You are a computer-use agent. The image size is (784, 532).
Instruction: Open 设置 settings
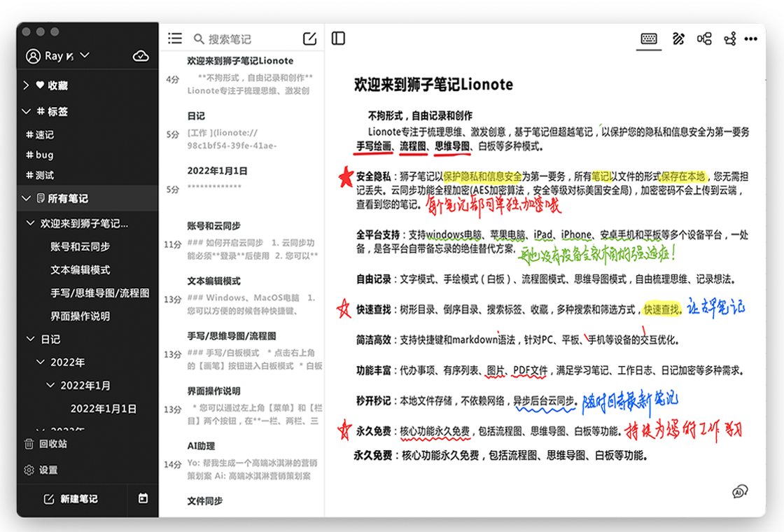coord(41,470)
